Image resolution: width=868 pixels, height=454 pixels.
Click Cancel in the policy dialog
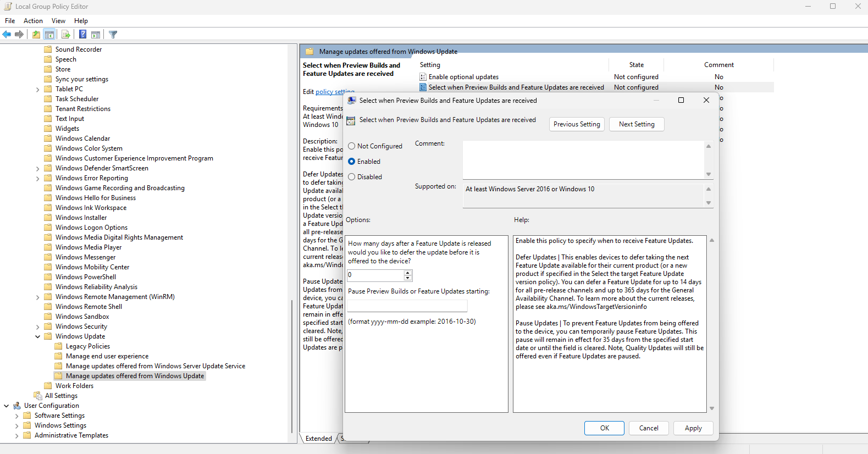pyautogui.click(x=649, y=428)
